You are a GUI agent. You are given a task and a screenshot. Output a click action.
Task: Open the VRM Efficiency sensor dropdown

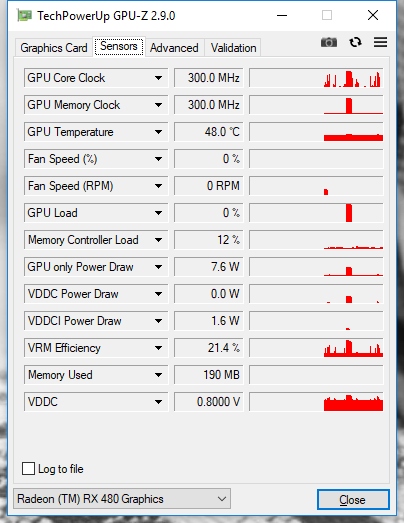(x=158, y=348)
